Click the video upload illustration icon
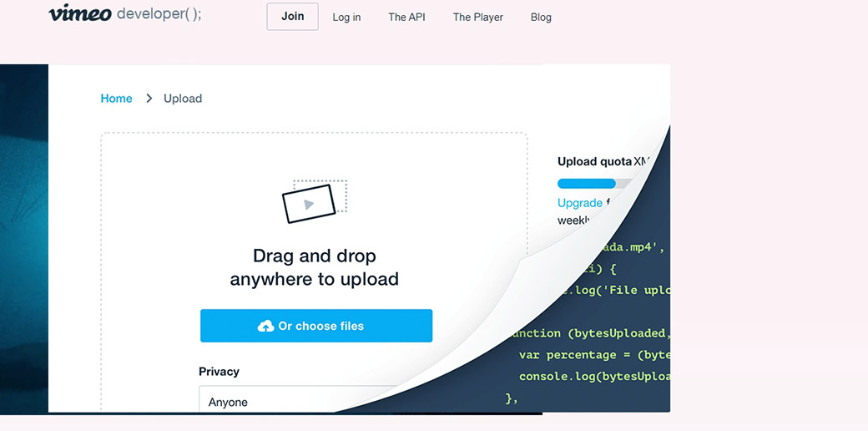The image size is (868, 431). pos(314,201)
